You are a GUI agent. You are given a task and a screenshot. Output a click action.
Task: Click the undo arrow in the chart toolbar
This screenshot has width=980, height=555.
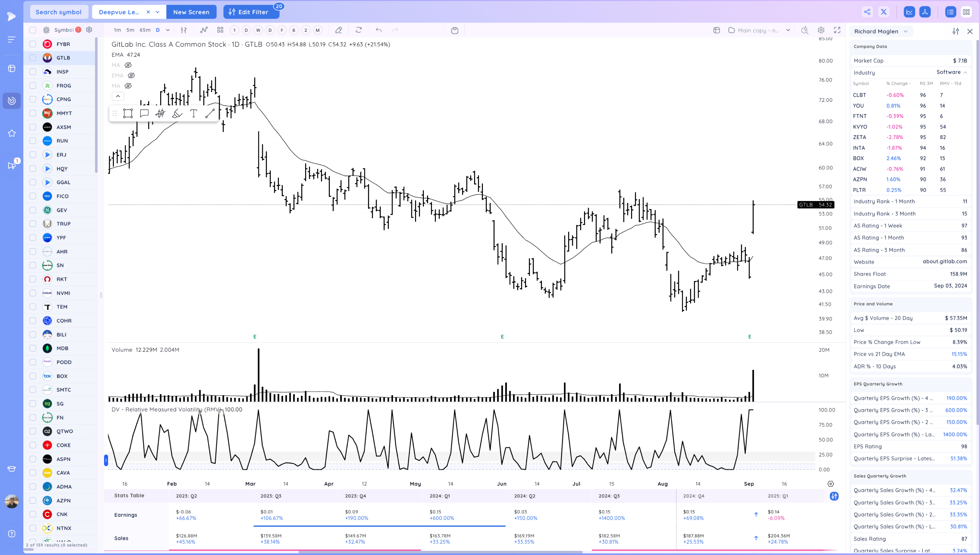379,30
